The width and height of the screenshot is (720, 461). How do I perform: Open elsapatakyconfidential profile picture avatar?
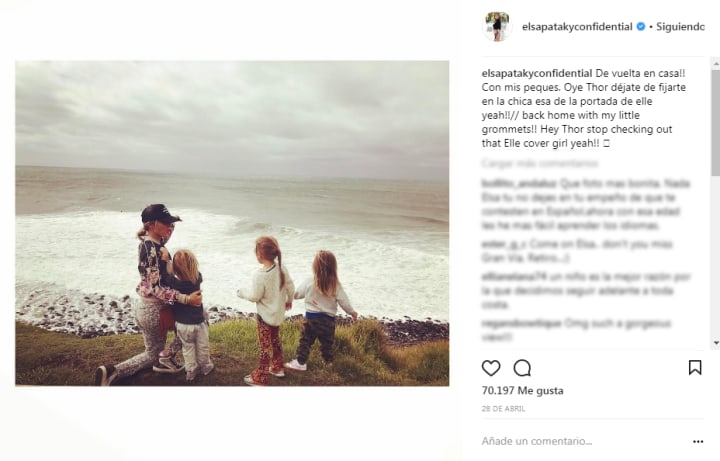[x=497, y=27]
